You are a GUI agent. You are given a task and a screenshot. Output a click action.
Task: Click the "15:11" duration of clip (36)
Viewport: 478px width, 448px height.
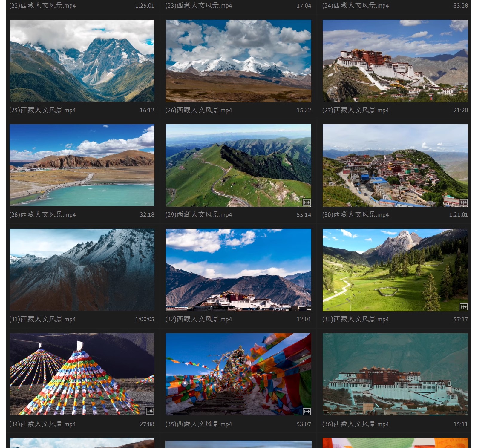point(461,424)
